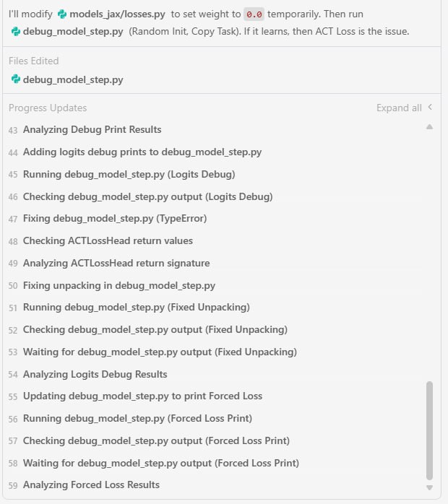Screen dimensions: 448x504
Task: Click the Python icon next to models_jax/losses.py
Action: [61, 14]
